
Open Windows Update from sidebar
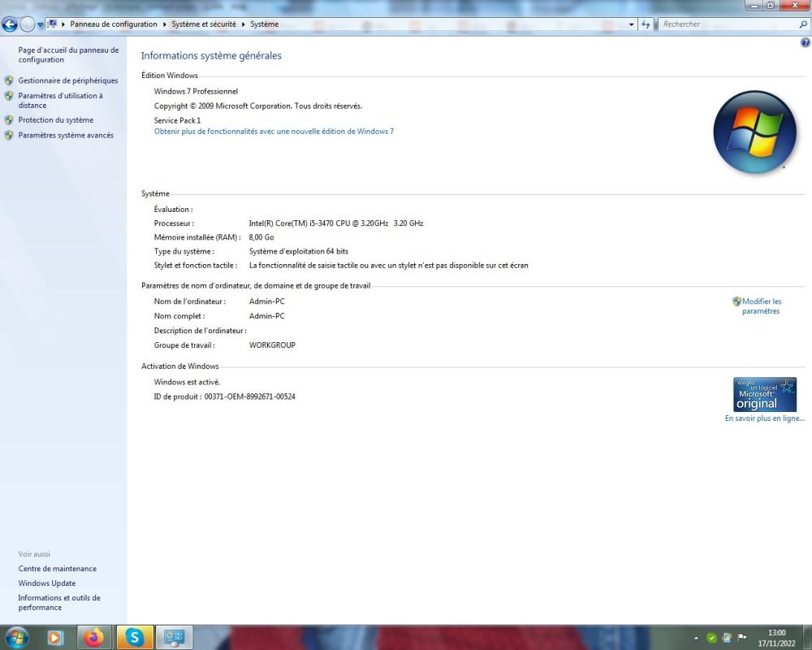tap(47, 583)
